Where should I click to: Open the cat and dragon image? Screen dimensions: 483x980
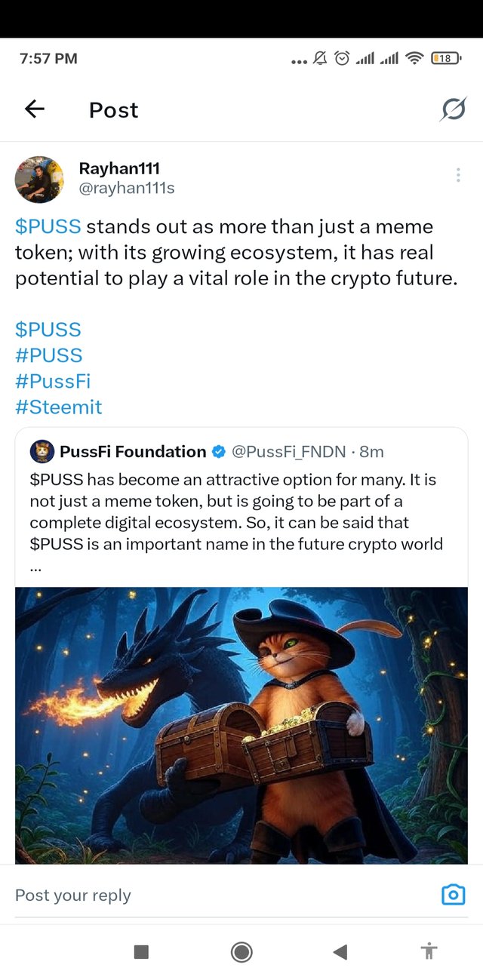point(241,724)
